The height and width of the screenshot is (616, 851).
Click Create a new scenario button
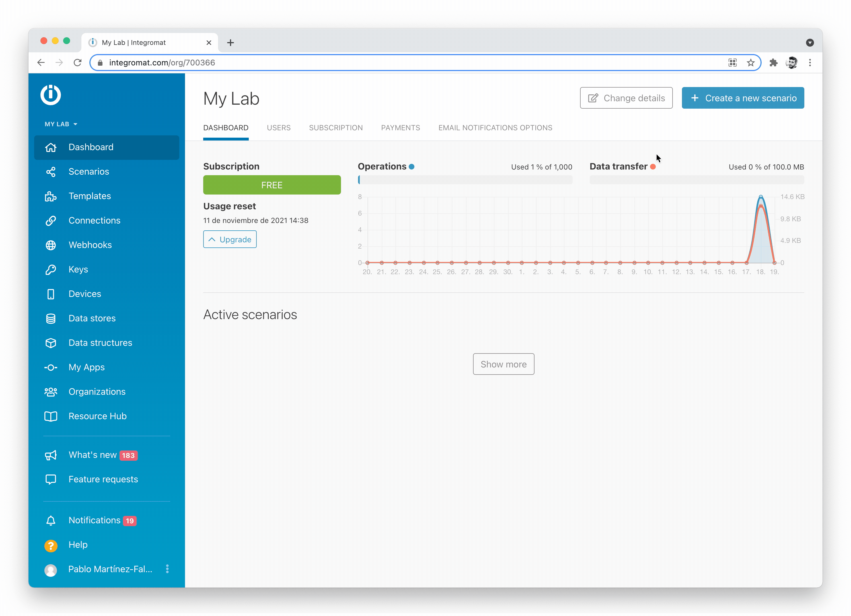coord(743,98)
